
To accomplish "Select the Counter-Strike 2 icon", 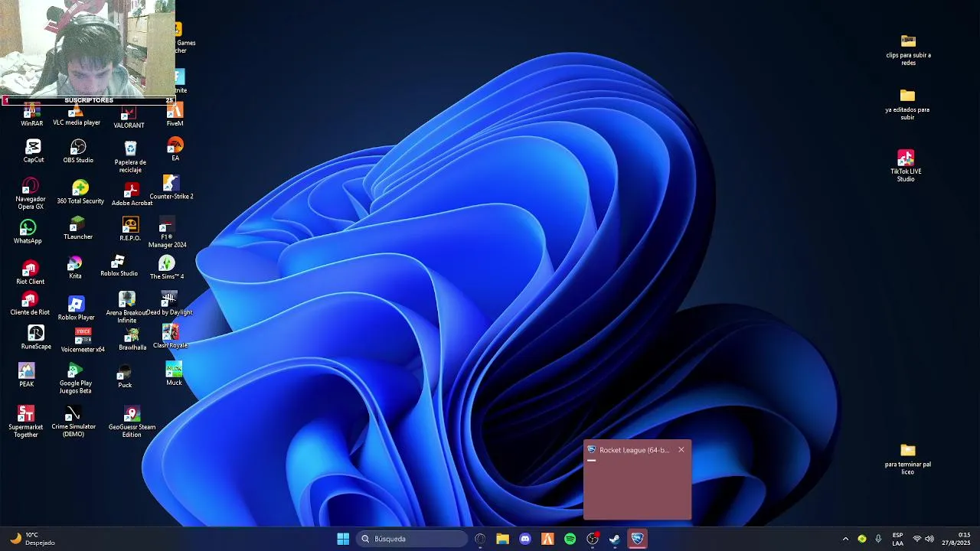I will pos(171,187).
